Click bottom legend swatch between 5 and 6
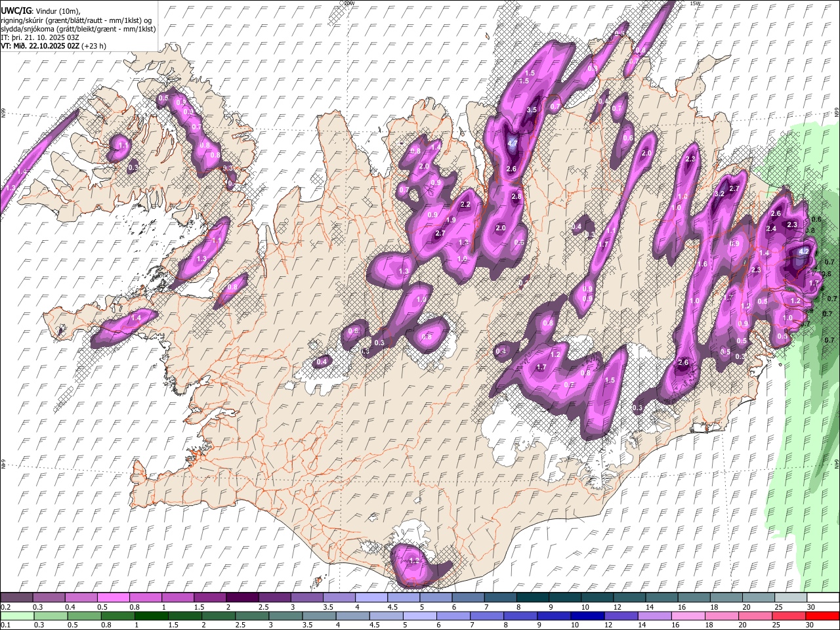Screen dimensions: 840x630 tap(419, 616)
